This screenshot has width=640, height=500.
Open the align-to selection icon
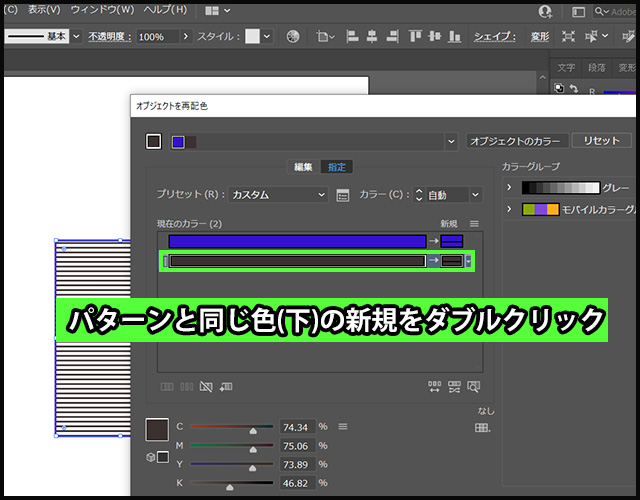325,37
